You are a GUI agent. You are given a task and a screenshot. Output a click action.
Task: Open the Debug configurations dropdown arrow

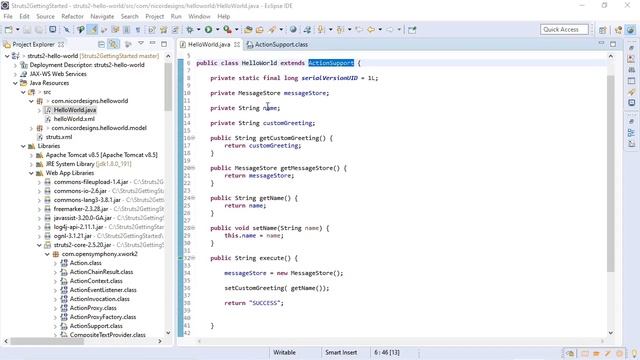click(x=198, y=29)
